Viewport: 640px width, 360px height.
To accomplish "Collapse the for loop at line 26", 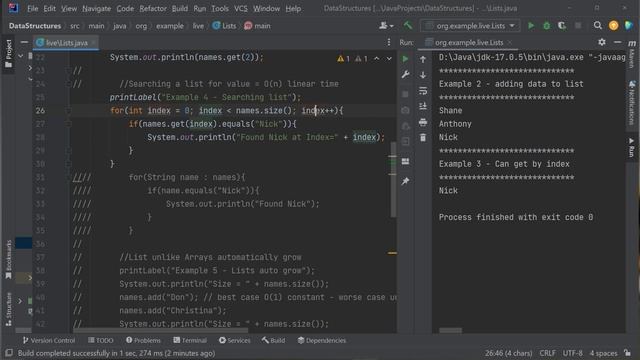I will click(69, 110).
